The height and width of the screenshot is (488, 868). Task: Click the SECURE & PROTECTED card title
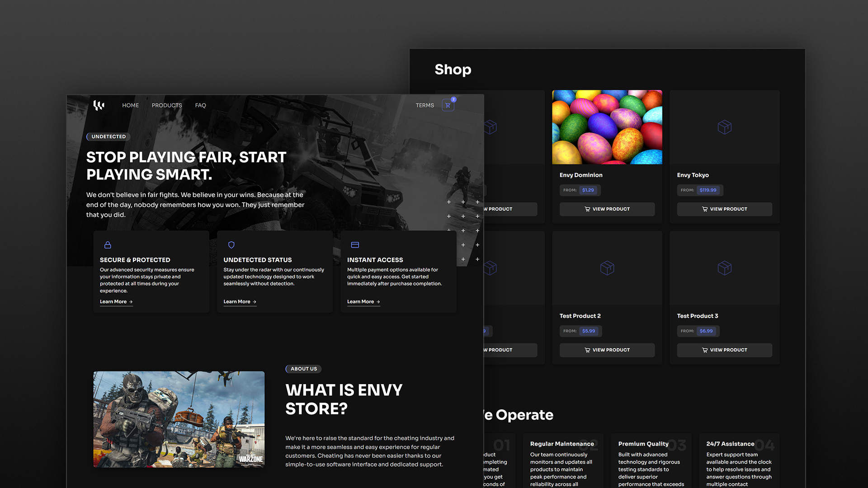135,260
